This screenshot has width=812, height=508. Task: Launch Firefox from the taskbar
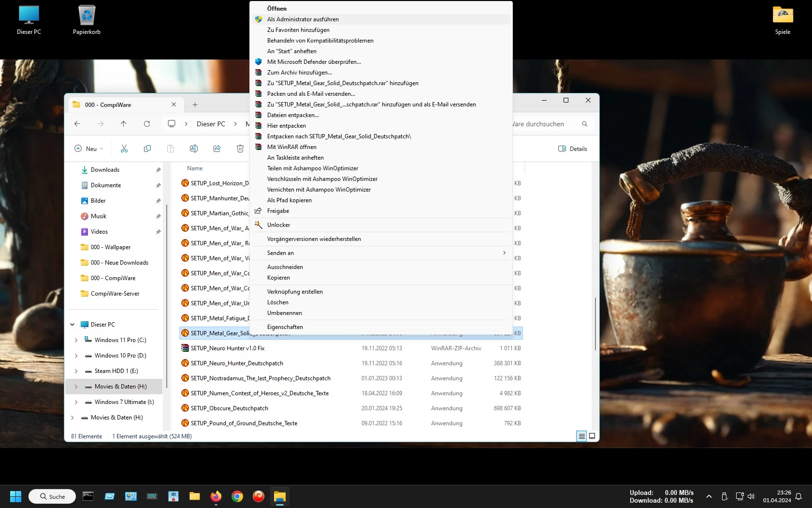point(216,496)
